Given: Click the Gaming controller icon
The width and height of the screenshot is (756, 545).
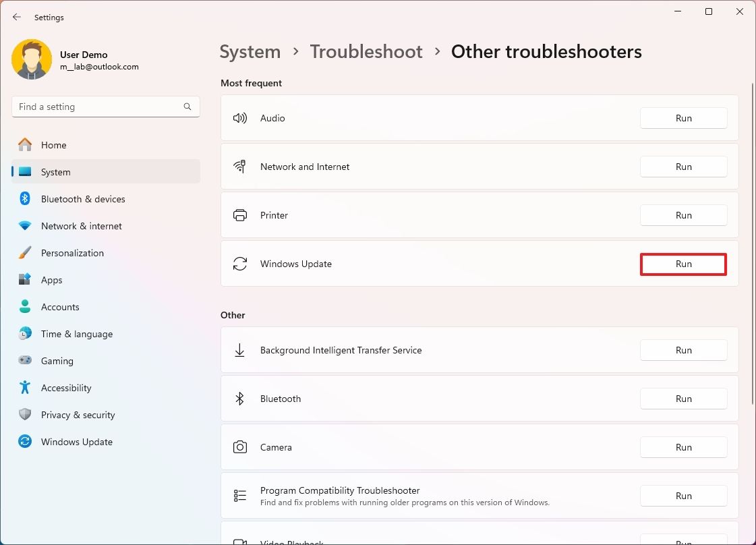Looking at the screenshot, I should coord(25,361).
